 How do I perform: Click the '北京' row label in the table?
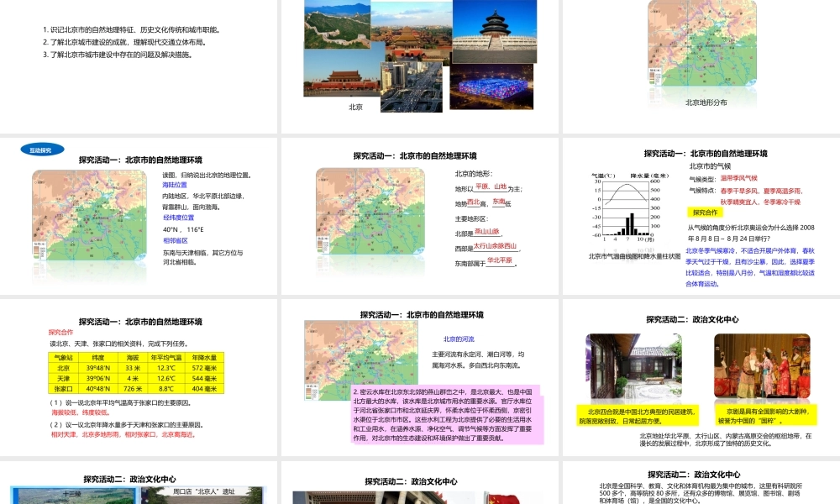(63, 368)
